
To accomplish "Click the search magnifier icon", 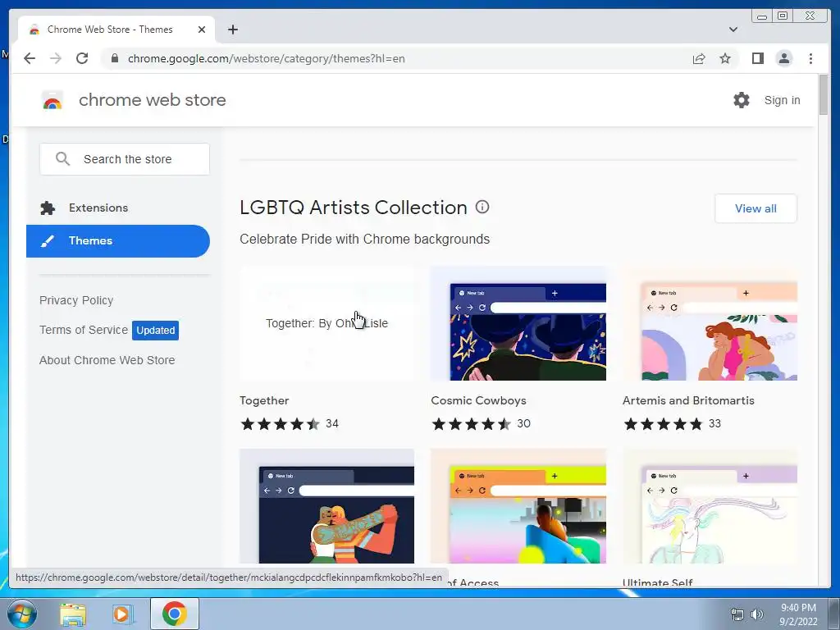I will [x=62, y=159].
